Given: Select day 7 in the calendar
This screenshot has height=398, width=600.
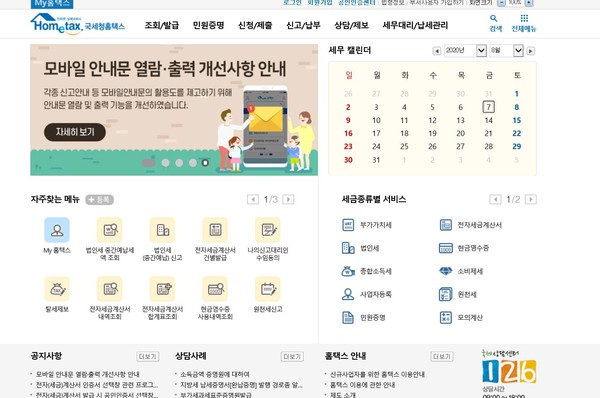Looking at the screenshot, I should pos(488,107).
